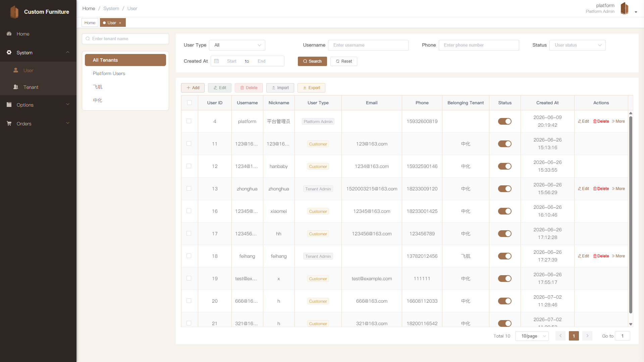Open Home from the sidebar dashboard icon

9,34
